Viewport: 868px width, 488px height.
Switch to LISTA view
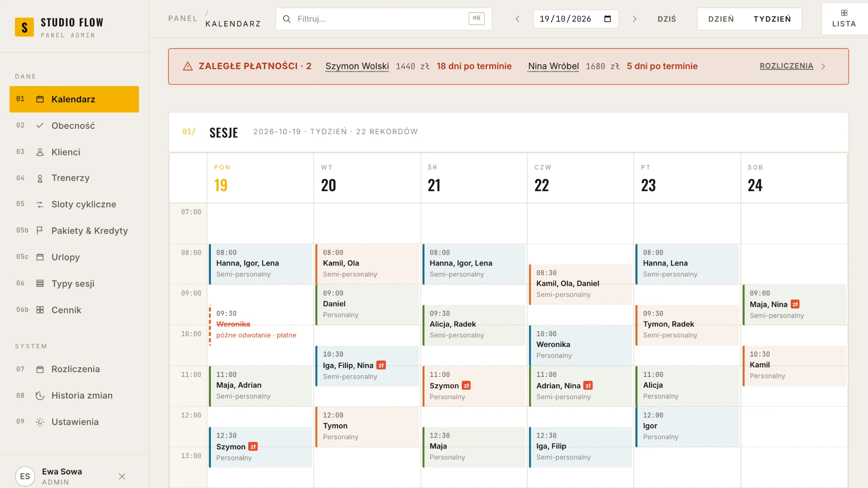844,19
